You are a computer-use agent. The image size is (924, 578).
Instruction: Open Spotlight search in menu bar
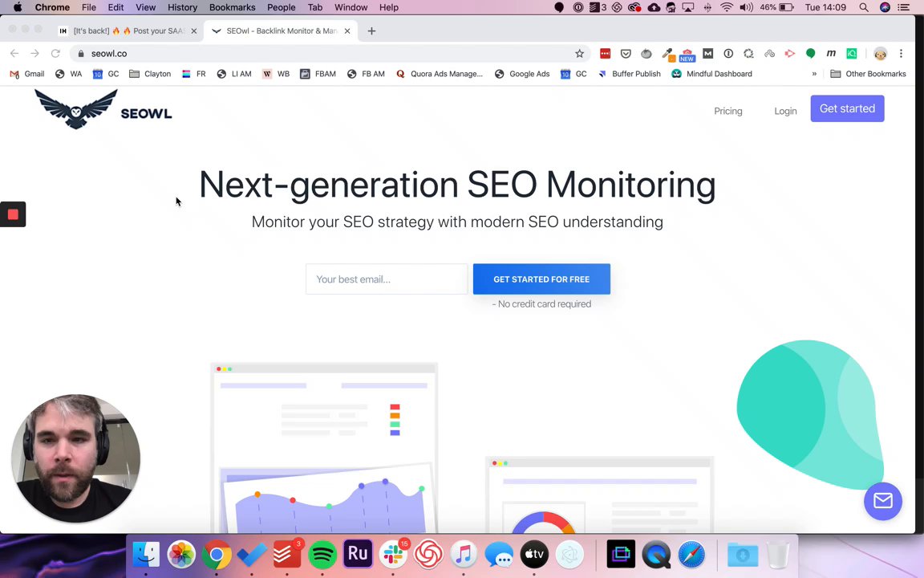tap(864, 8)
